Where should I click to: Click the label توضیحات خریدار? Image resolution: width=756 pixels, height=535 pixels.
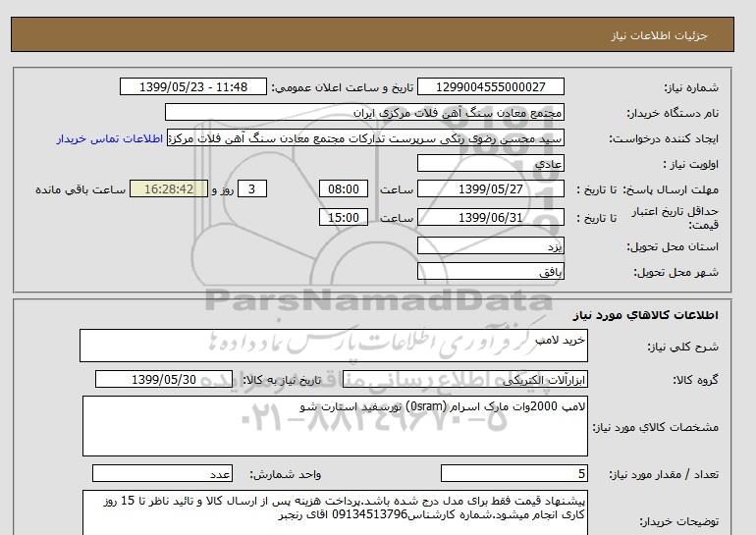[678, 521]
